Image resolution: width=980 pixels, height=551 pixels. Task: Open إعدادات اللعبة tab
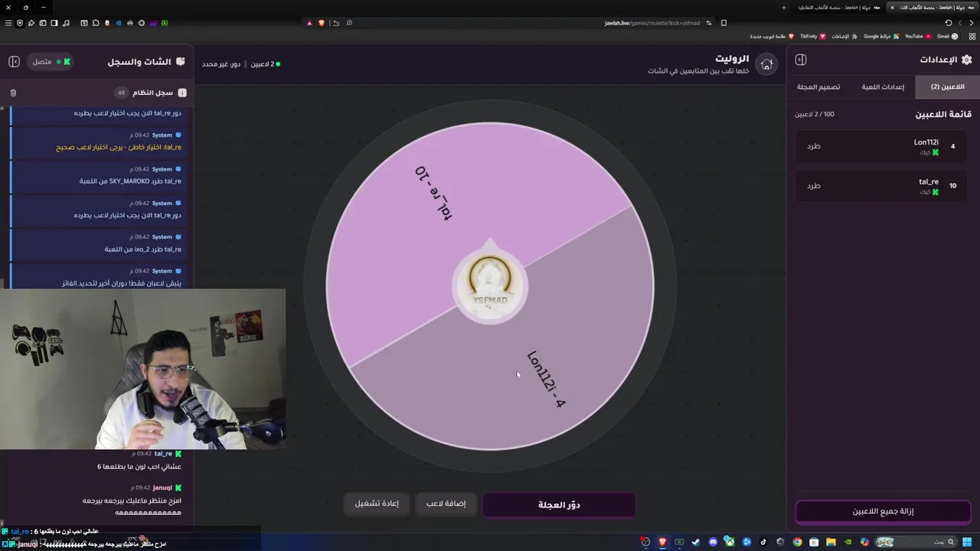pyautogui.click(x=883, y=86)
